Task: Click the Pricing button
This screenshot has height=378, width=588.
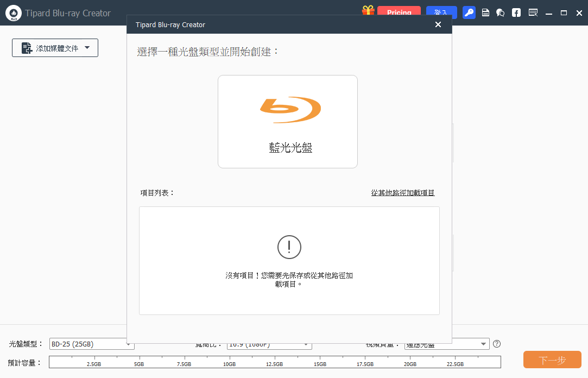Action: [399, 12]
